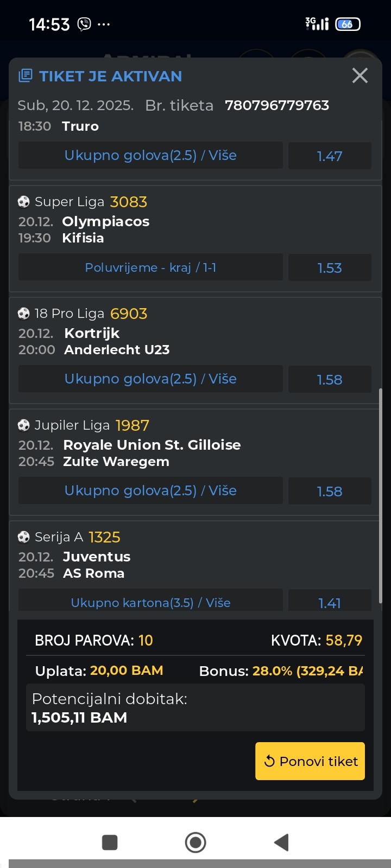
Task: Tap the ticket number 780796779763
Action: point(277,105)
